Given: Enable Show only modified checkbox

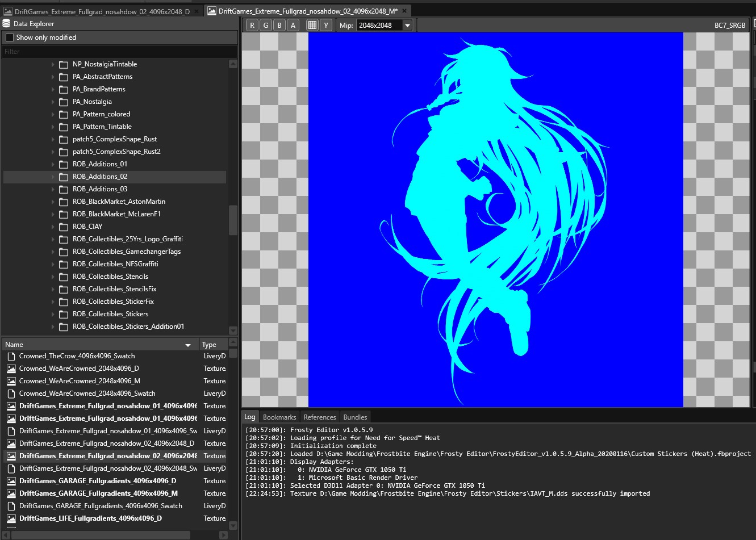Looking at the screenshot, I should (10, 37).
